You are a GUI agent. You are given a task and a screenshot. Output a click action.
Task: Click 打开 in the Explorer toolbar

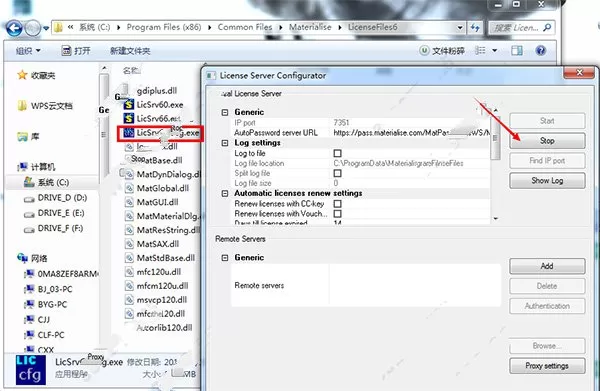(76, 51)
